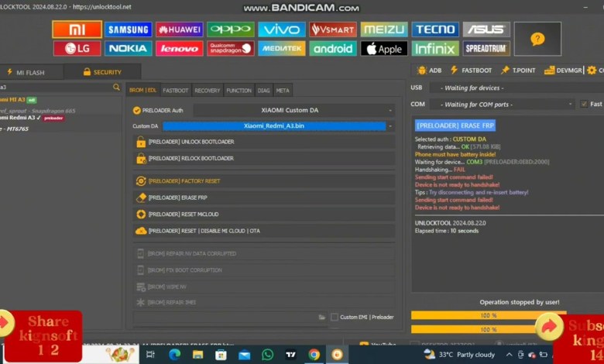Open WhatsApp from the taskbar

pos(267,354)
